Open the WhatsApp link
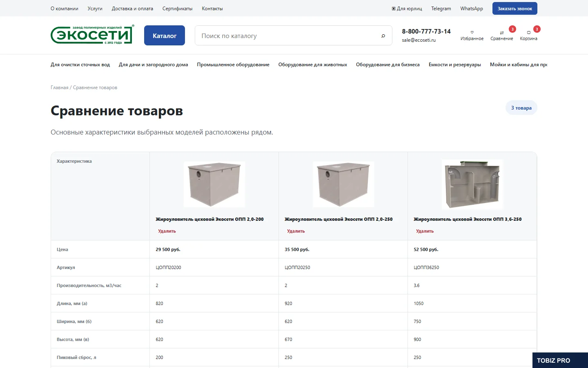Screen dimensions: 588x368 472,9
